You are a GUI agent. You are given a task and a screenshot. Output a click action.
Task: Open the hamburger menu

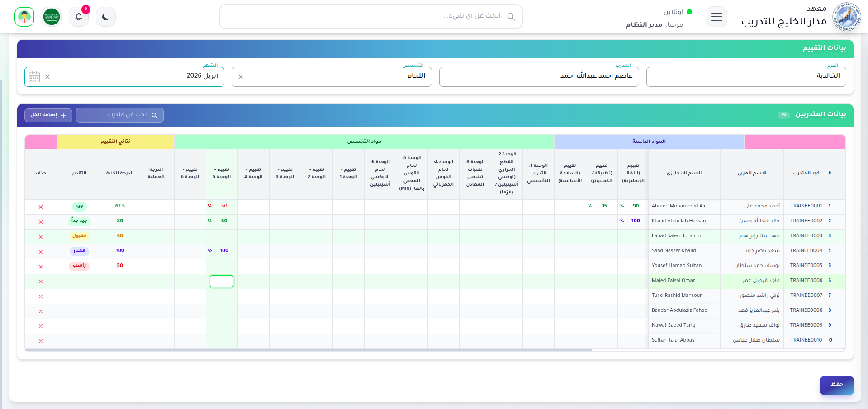pyautogui.click(x=716, y=17)
